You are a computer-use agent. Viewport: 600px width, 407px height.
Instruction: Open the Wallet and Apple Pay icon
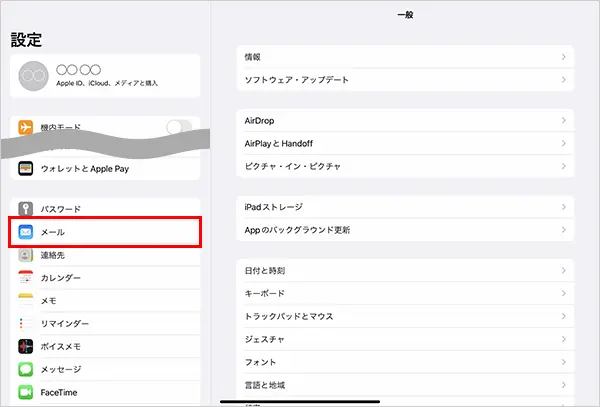(x=26, y=168)
